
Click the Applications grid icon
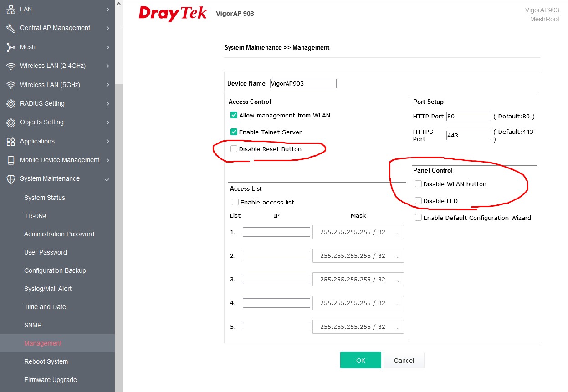(11, 142)
